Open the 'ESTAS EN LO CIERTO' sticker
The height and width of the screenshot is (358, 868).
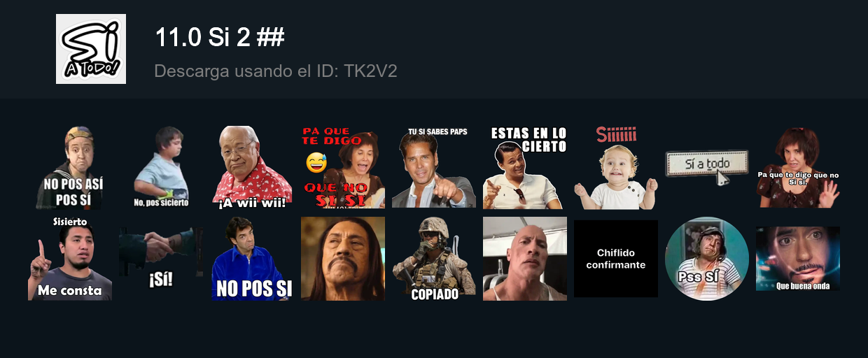525,167
